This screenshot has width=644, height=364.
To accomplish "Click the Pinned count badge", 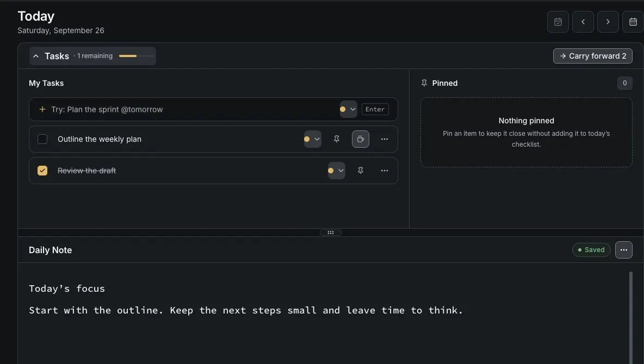I will click(x=625, y=83).
